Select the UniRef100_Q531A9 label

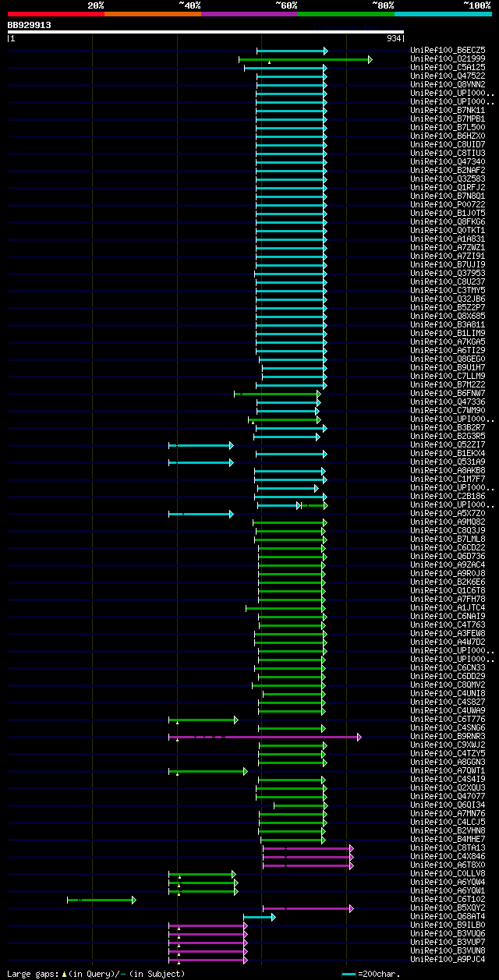[449, 462]
